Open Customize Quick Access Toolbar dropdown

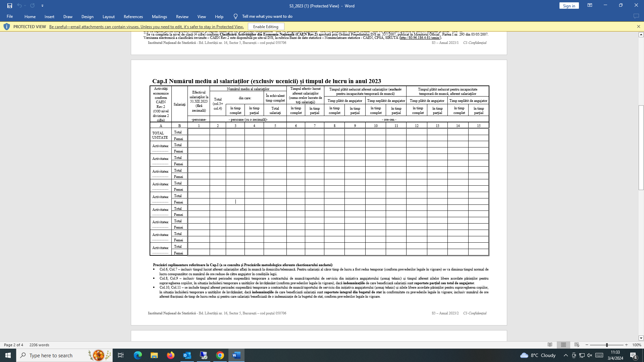click(x=42, y=6)
